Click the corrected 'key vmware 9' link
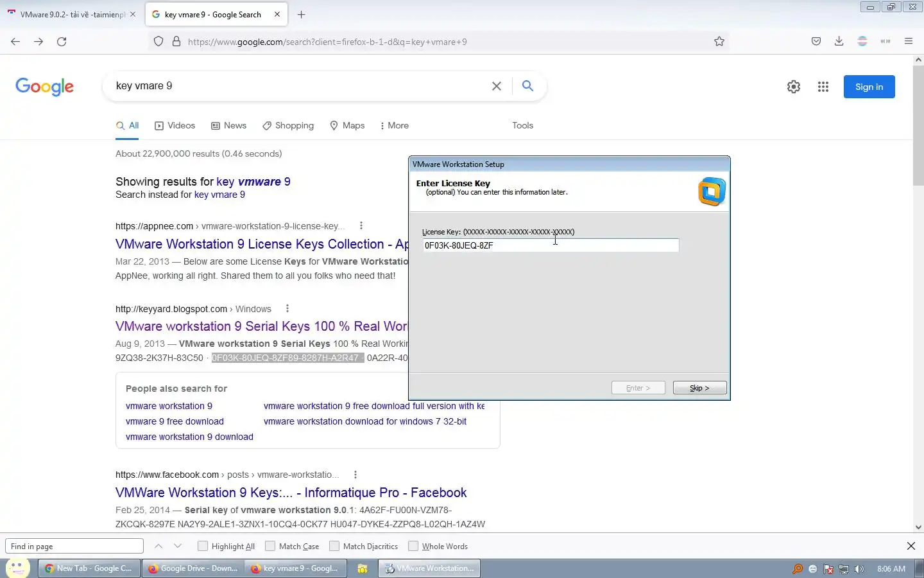 pos(253,182)
